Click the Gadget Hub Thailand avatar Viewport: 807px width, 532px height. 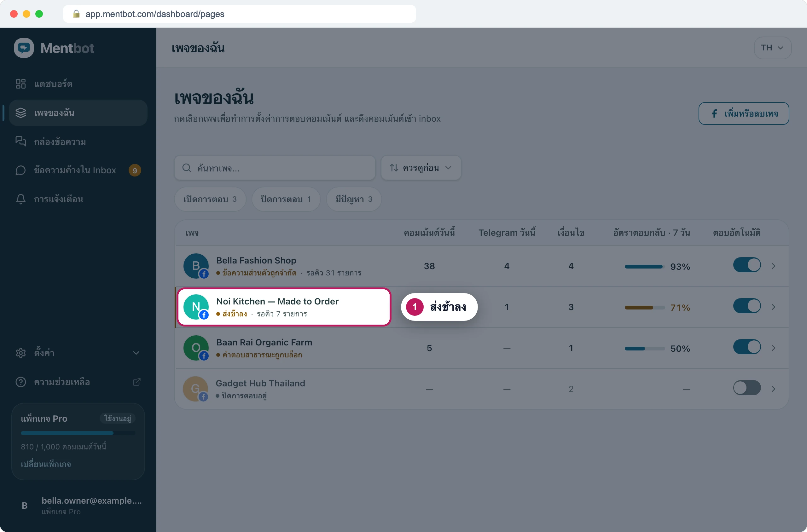[195, 389]
